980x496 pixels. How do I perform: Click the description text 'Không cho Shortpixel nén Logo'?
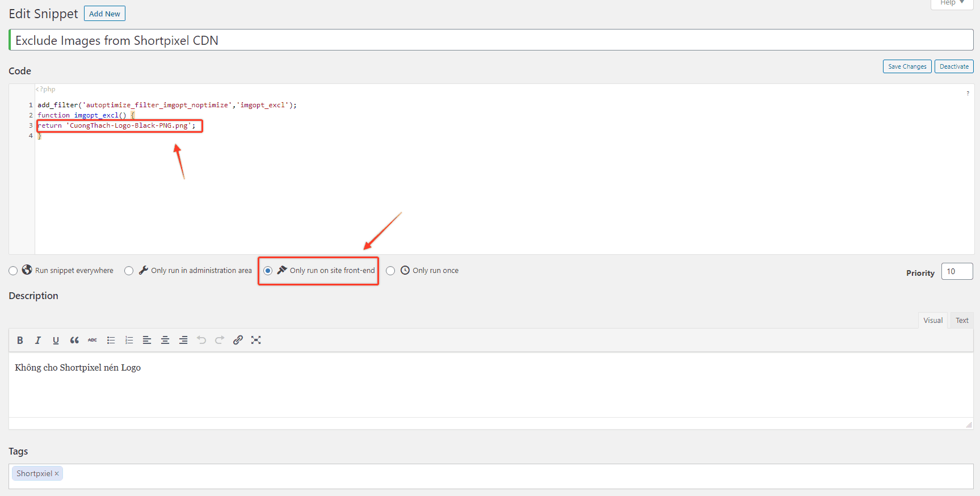tap(78, 368)
